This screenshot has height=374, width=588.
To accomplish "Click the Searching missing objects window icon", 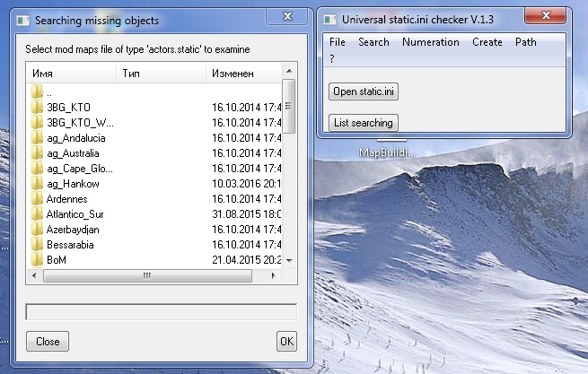I will pos(22,21).
